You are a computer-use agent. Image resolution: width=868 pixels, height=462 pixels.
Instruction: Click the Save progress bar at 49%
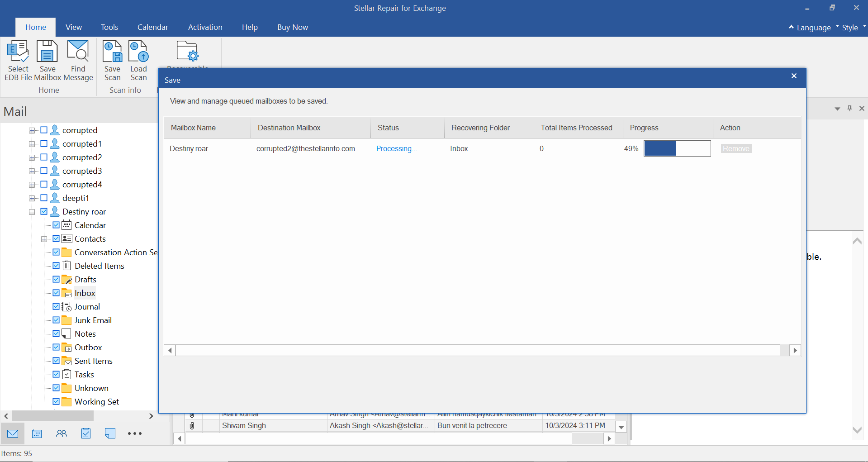click(x=677, y=148)
